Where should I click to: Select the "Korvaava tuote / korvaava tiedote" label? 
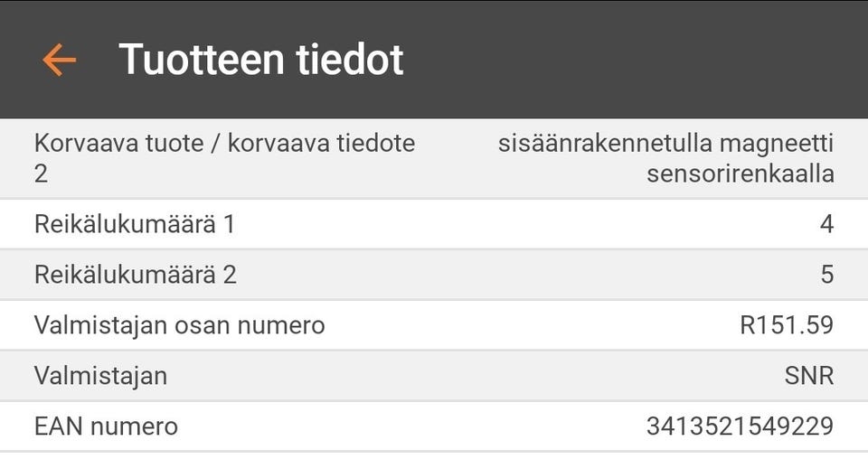[x=224, y=144]
